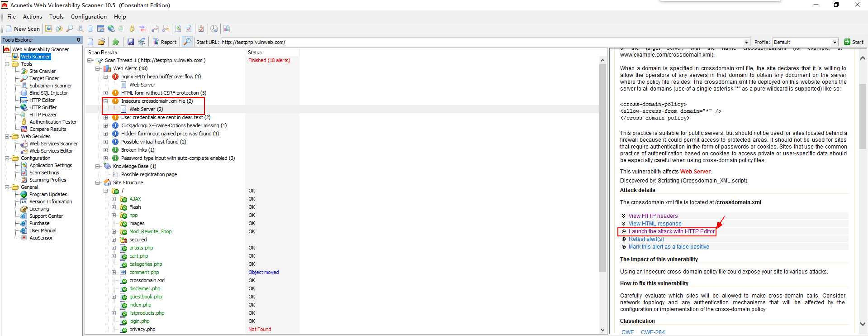Open HTTP Fuzzer toolbar icon

[x=121, y=29]
